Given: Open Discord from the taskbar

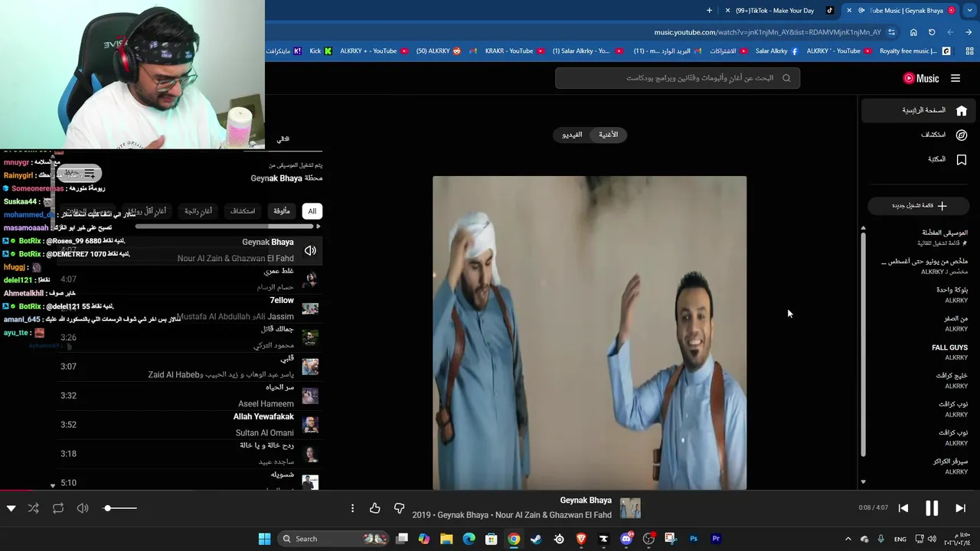Looking at the screenshot, I should point(626,539).
